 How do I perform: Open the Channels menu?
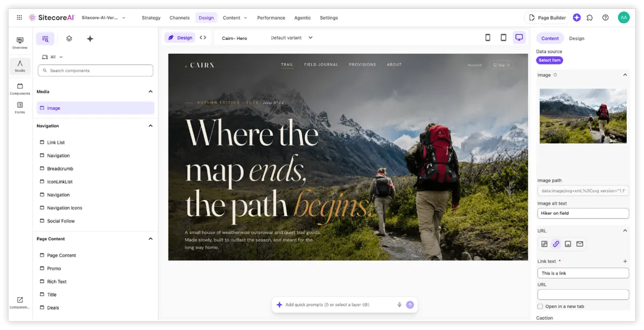click(179, 18)
